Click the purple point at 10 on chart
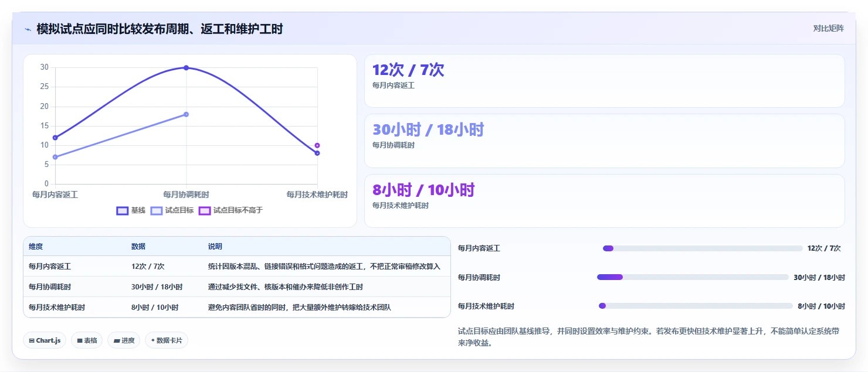The width and height of the screenshot is (868, 372). point(317,145)
